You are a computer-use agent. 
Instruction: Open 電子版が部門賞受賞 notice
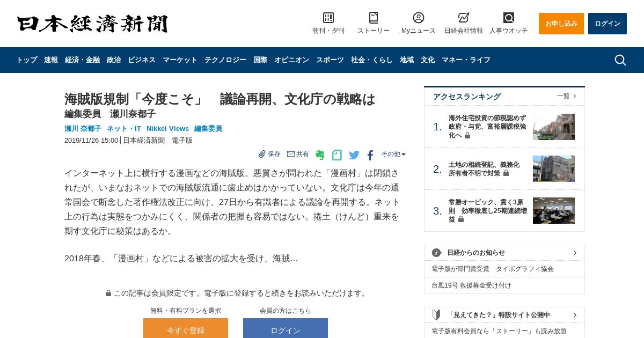pos(493,269)
